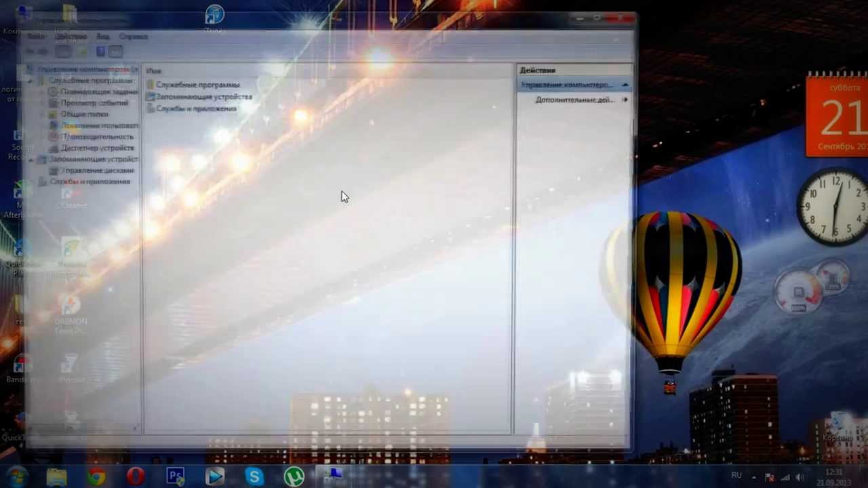Click the volume speaker tray icon

(x=800, y=477)
